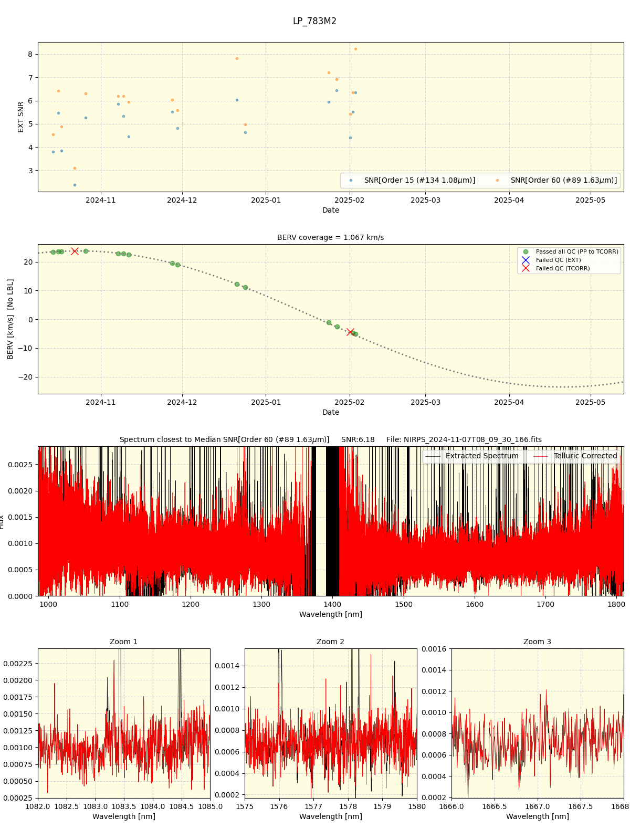Viewport: 630px width, 840px height.
Task: Click the 2025-03 tick label on SNR plot
Action: click(425, 199)
